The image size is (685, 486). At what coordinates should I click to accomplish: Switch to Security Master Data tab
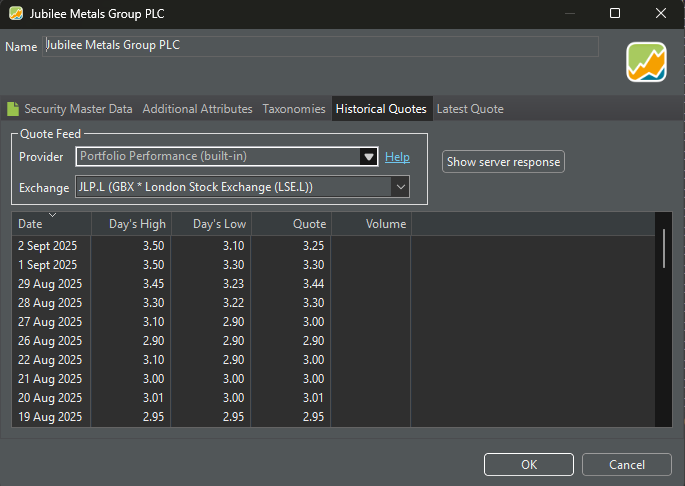pyautogui.click(x=77, y=109)
